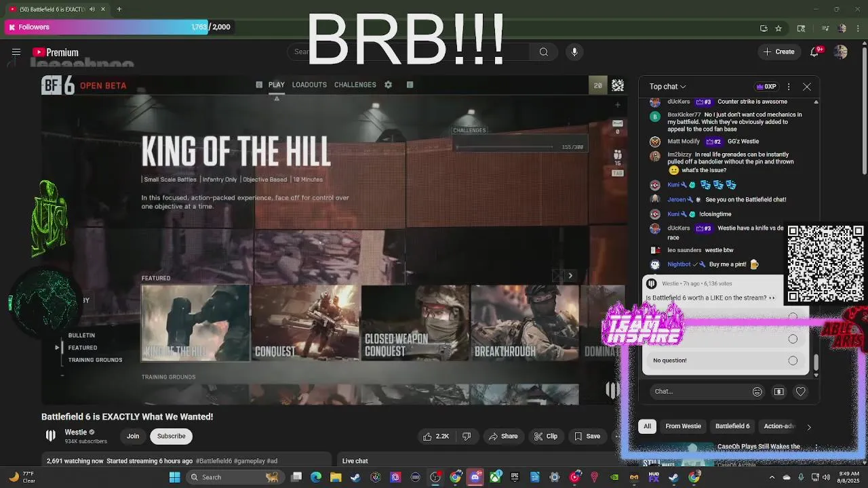Show more category chips with the arrow

[x=809, y=426]
